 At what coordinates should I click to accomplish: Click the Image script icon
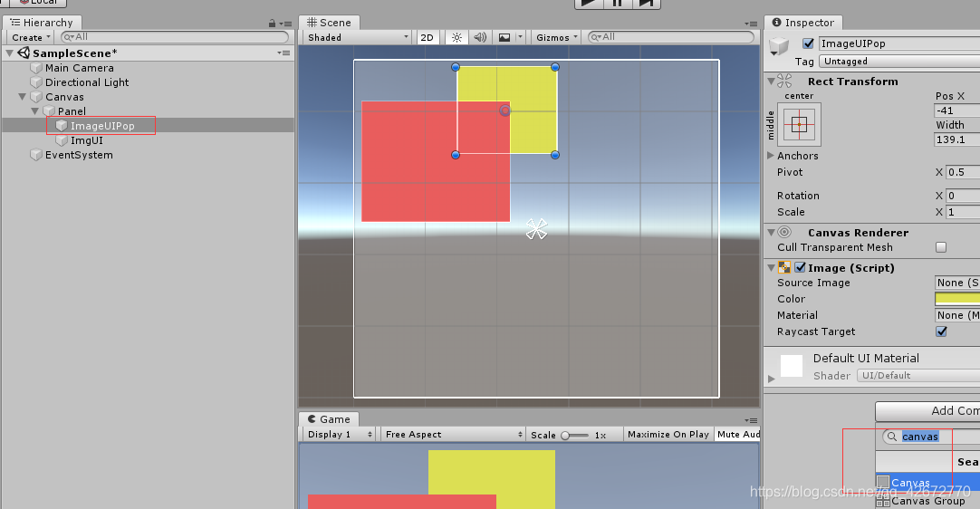(x=784, y=267)
